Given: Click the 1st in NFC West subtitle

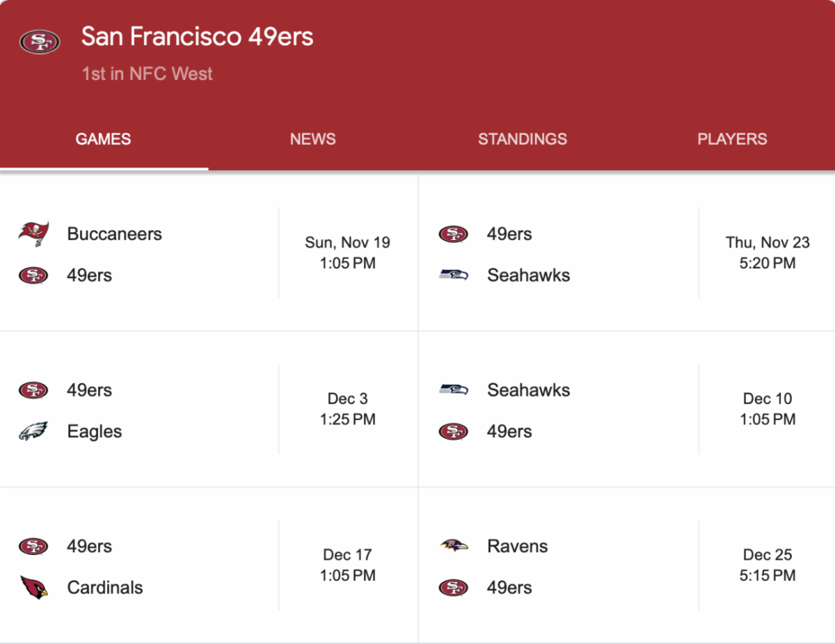Looking at the screenshot, I should click(x=148, y=74).
